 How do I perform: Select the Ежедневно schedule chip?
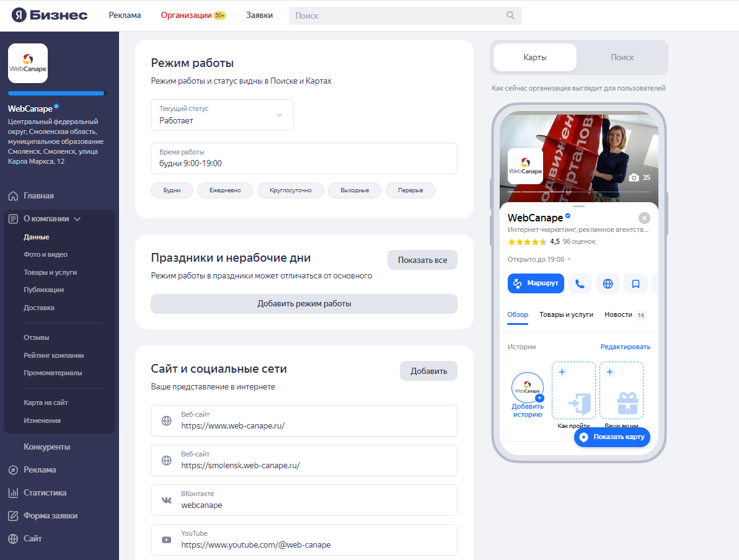(225, 190)
